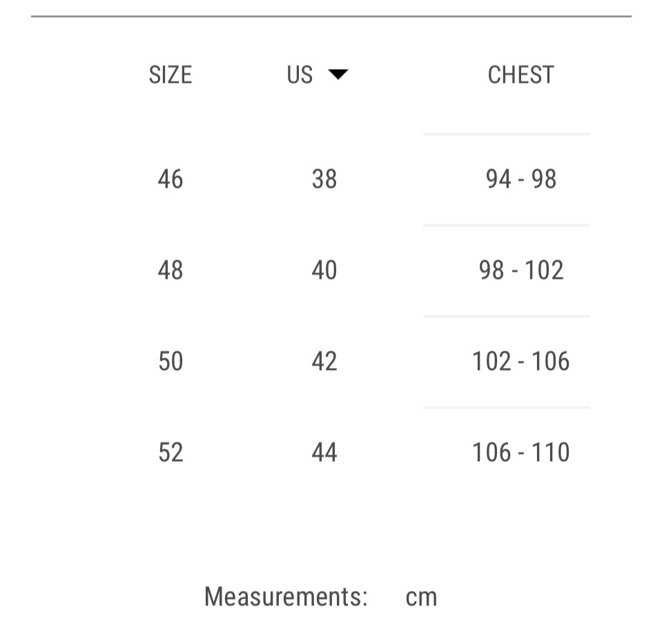Viewport: 662px width, 644px height.
Task: Select chest range 98 - 102
Action: (x=520, y=270)
